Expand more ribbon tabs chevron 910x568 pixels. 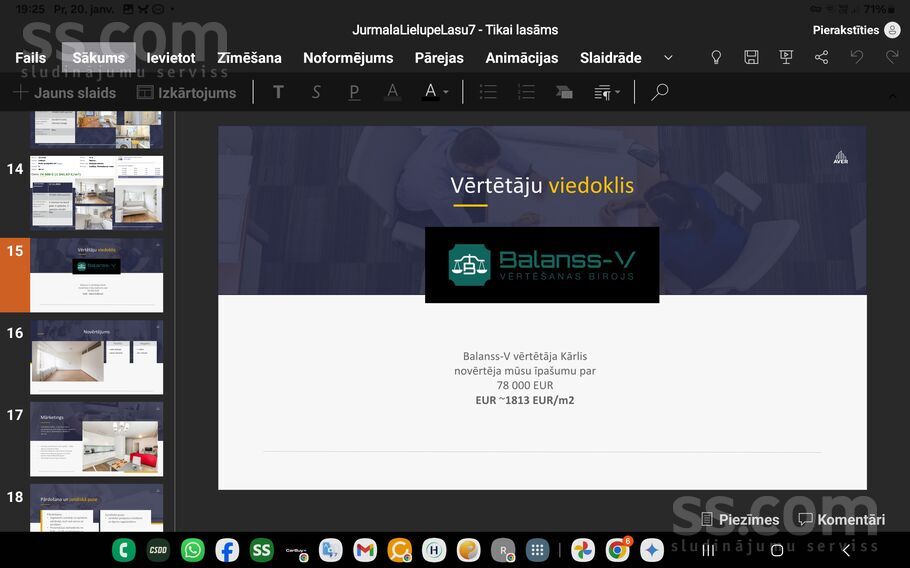point(668,58)
